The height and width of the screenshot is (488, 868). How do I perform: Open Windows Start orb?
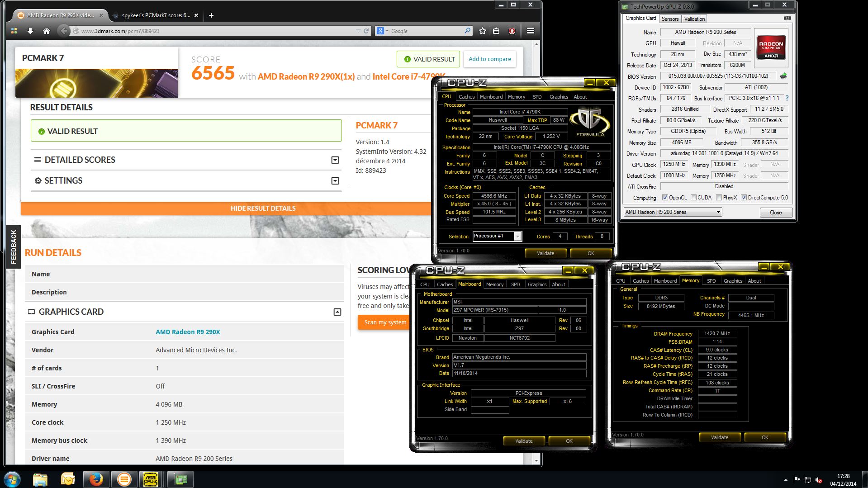tap(12, 479)
